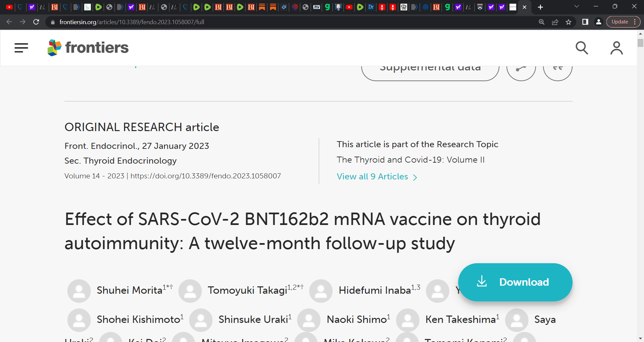Close the current Frontiers tab
This screenshot has width=644, height=342.
pos(525,7)
